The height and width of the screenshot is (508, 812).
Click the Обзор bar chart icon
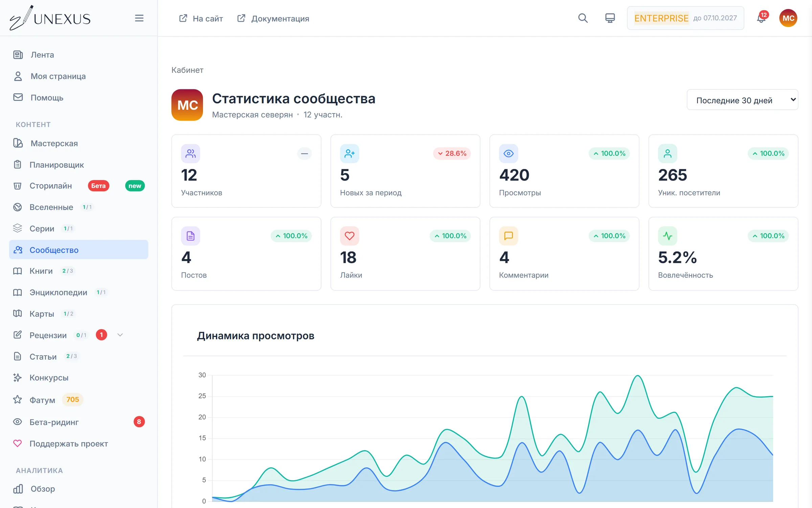18,489
